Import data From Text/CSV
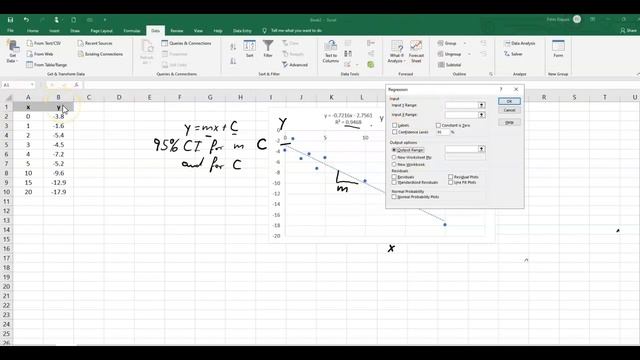This screenshot has height=360, width=640. click(44, 43)
